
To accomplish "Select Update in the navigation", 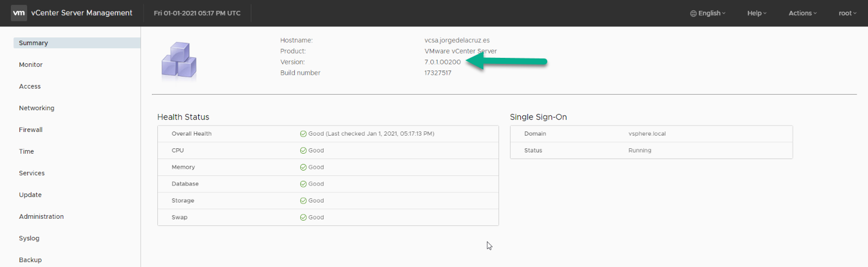I will [x=30, y=195].
